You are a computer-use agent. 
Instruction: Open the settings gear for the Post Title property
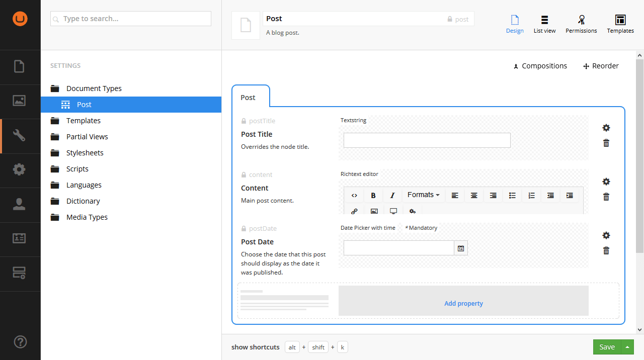(x=606, y=128)
